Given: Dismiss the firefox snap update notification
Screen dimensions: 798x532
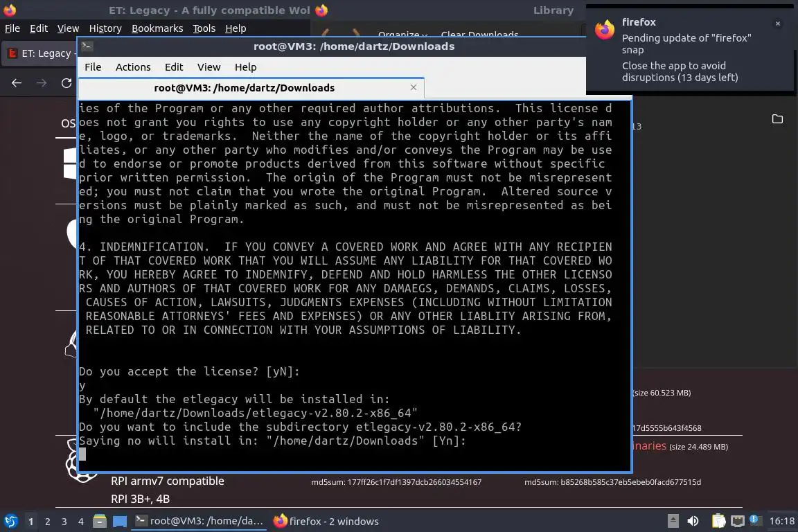Looking at the screenshot, I should [x=778, y=24].
